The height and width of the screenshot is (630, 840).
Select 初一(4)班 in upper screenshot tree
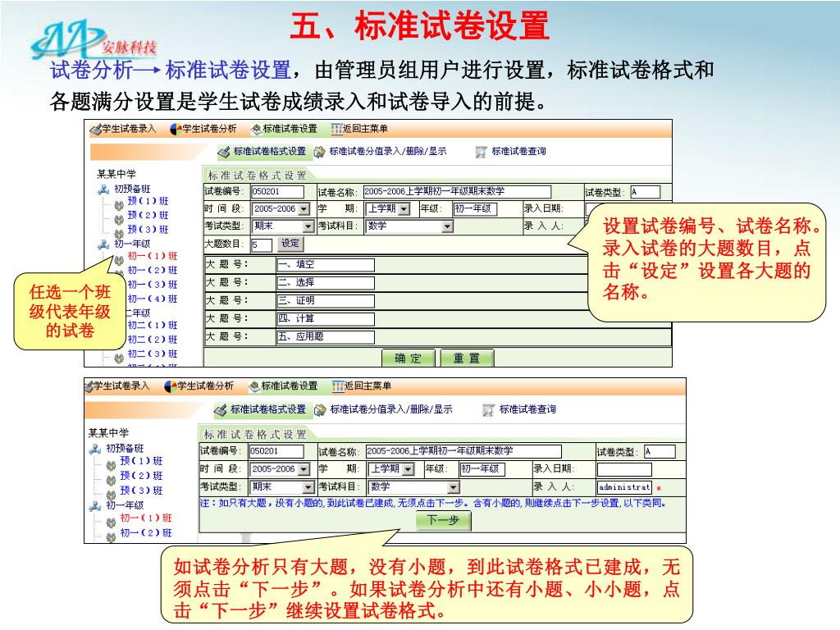click(152, 299)
